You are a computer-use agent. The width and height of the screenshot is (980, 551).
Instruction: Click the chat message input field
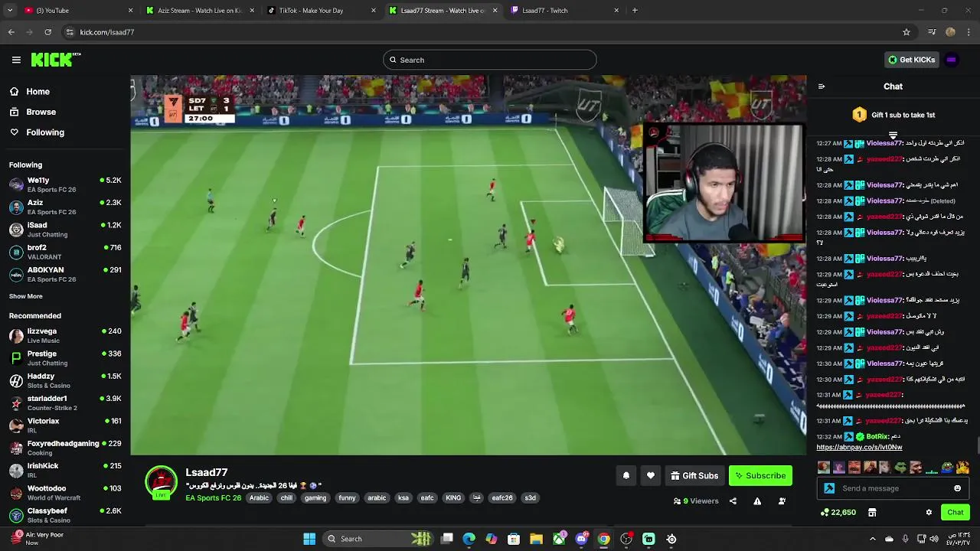(893, 488)
